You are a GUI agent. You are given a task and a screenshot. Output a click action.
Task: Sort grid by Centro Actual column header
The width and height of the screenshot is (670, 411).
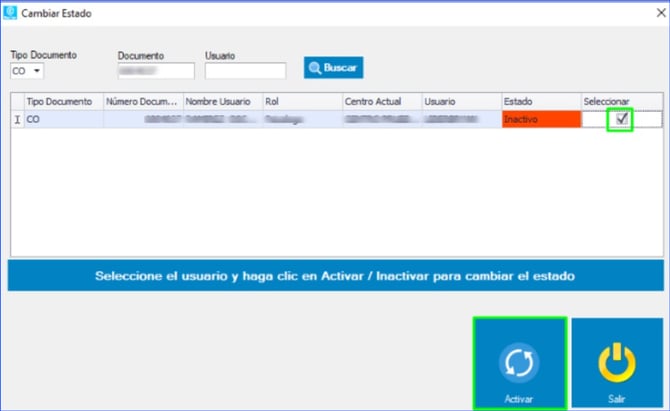tap(380, 102)
